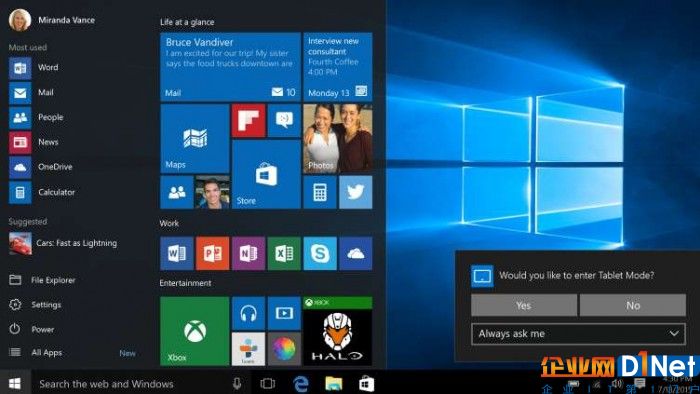Open Movies & TV tile

(284, 313)
